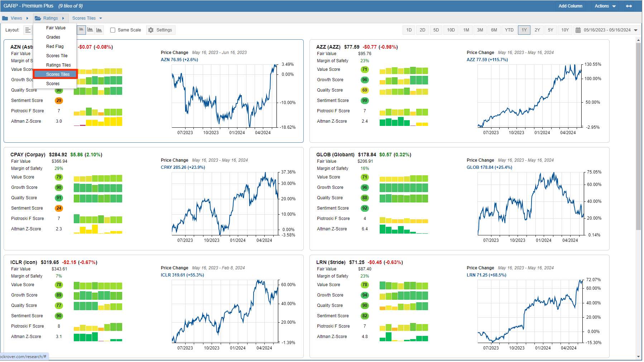This screenshot has height=362, width=644.
Task: Toggle the 5Y time period
Action: pos(551,30)
